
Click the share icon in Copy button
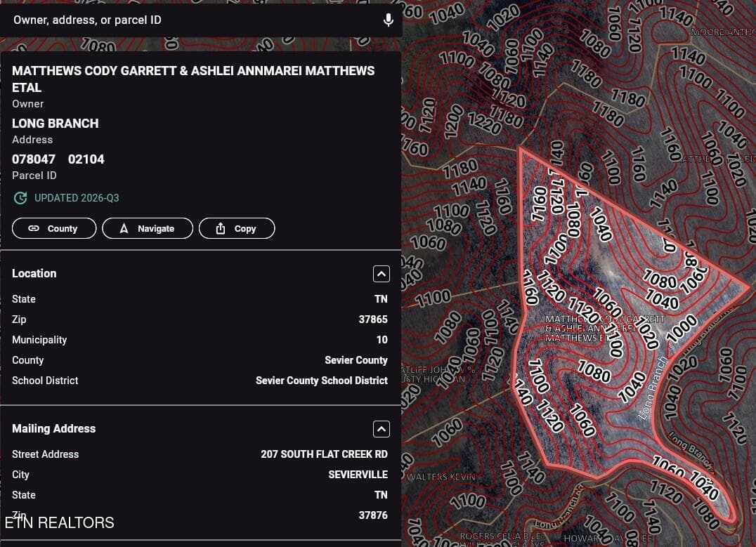pos(221,228)
